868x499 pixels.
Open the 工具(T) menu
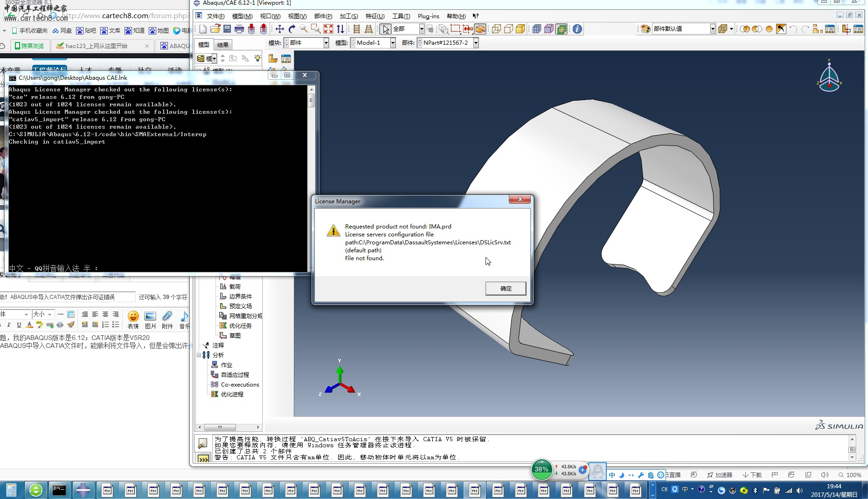click(401, 16)
